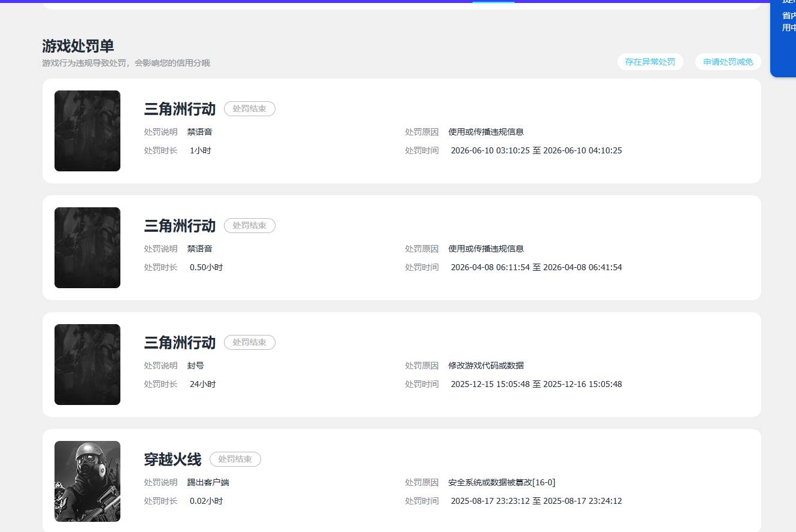Image resolution: width=796 pixels, height=532 pixels.
Task: Click the time range starting 2026-06-10 03:10:25
Action: 537,150
